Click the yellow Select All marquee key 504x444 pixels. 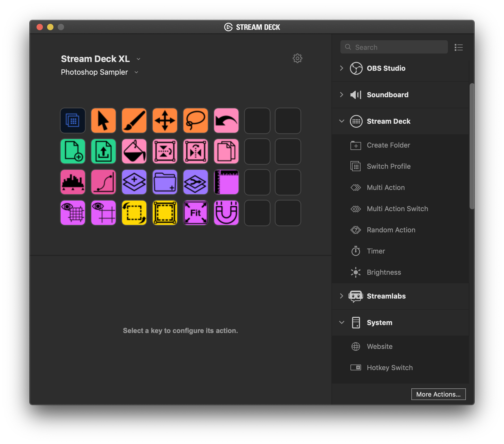tap(165, 213)
